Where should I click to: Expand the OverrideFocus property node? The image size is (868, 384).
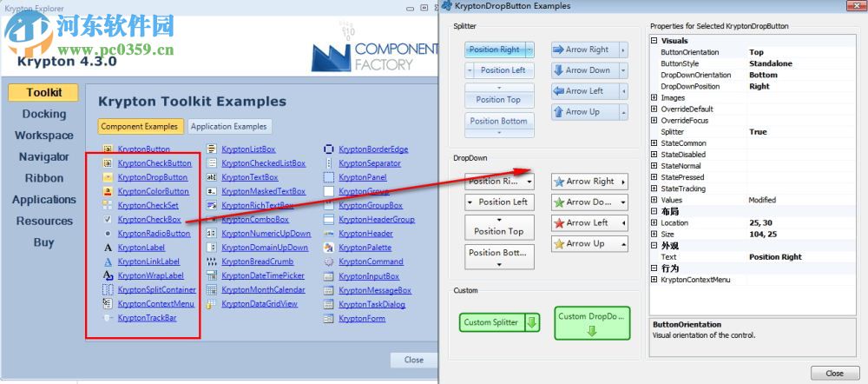coord(654,120)
